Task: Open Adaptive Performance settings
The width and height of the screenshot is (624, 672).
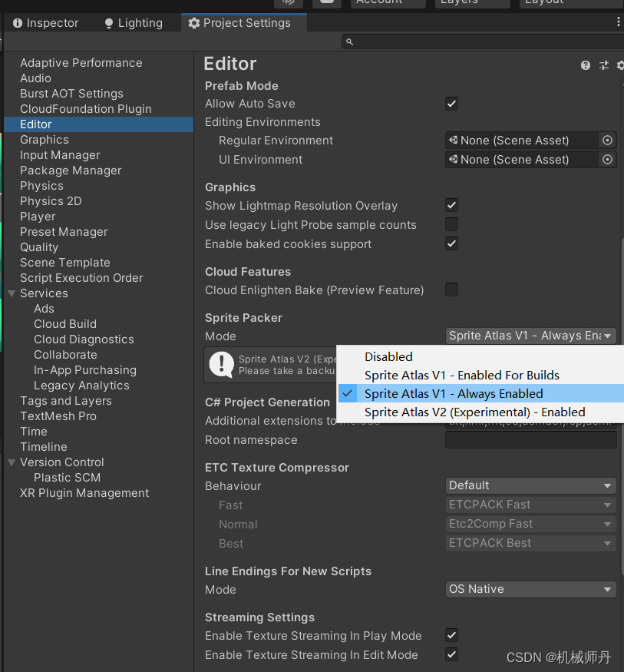Action: coord(81,63)
